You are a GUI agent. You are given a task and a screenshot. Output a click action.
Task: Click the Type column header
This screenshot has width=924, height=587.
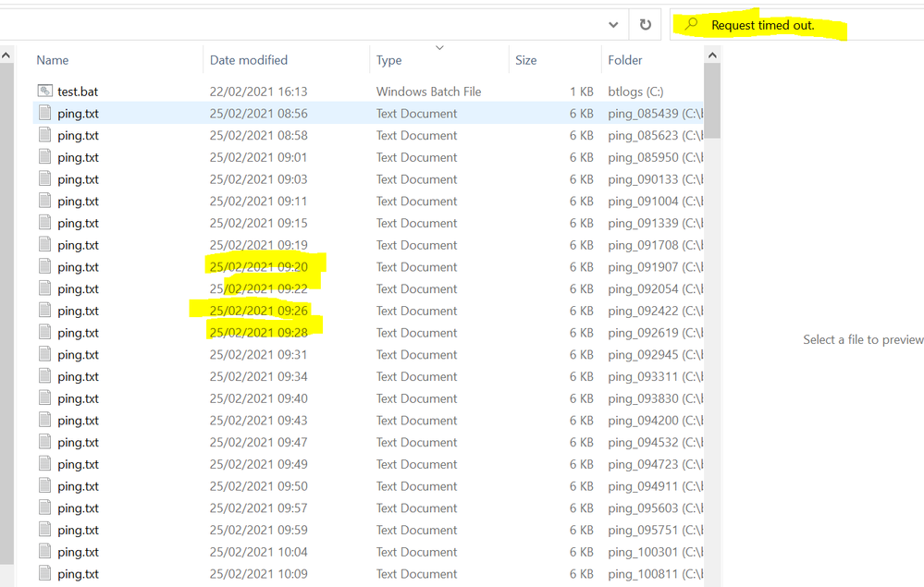389,60
